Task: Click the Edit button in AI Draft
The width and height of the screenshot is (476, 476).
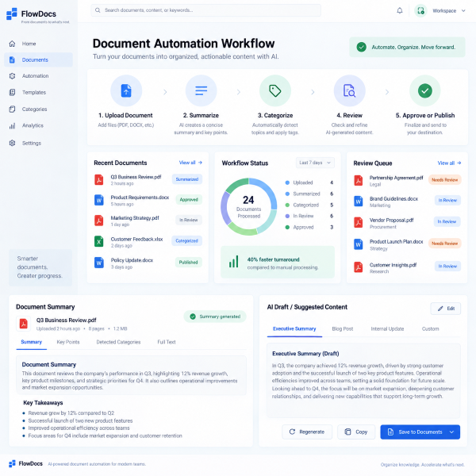Action: 446,309
